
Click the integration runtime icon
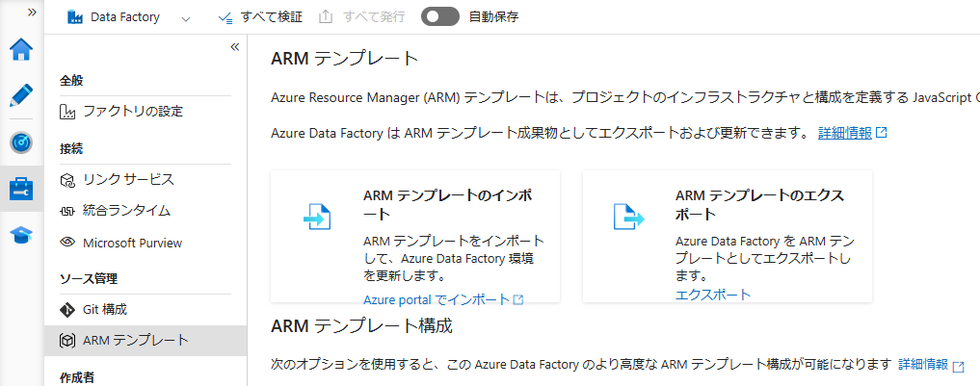[x=66, y=211]
